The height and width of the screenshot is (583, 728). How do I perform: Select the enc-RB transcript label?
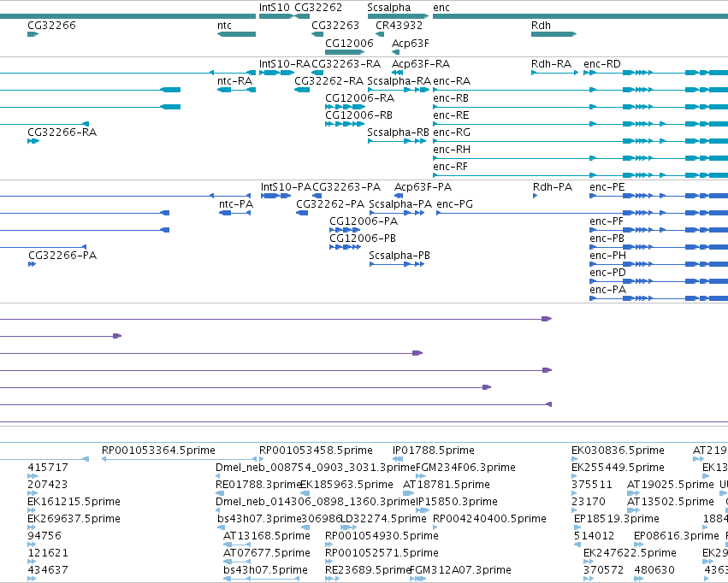coord(451,97)
